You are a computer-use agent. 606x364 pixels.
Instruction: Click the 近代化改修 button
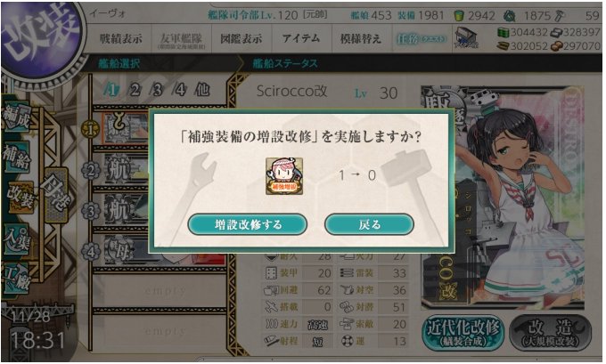pyautogui.click(x=463, y=333)
